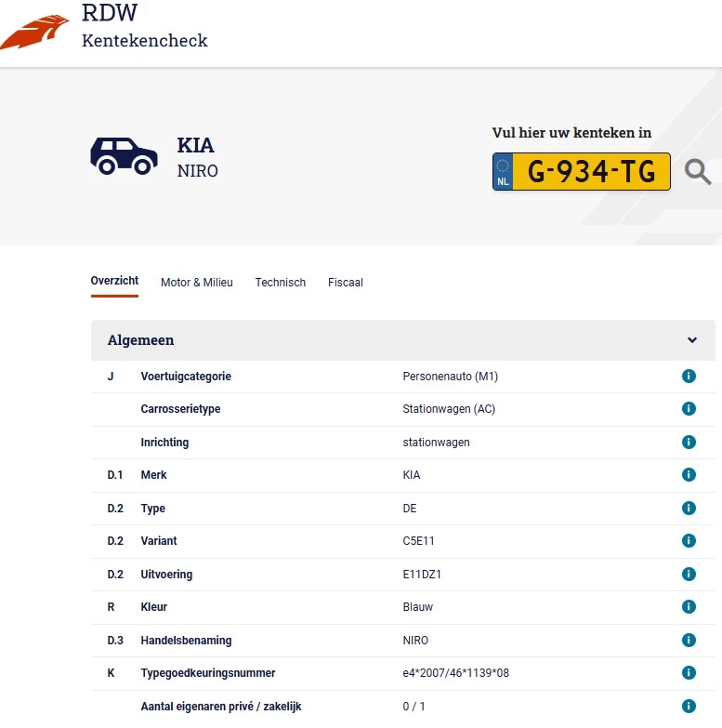Click the RDW Kentekencheck title link
Screen dimensions: 722x728
(x=144, y=25)
